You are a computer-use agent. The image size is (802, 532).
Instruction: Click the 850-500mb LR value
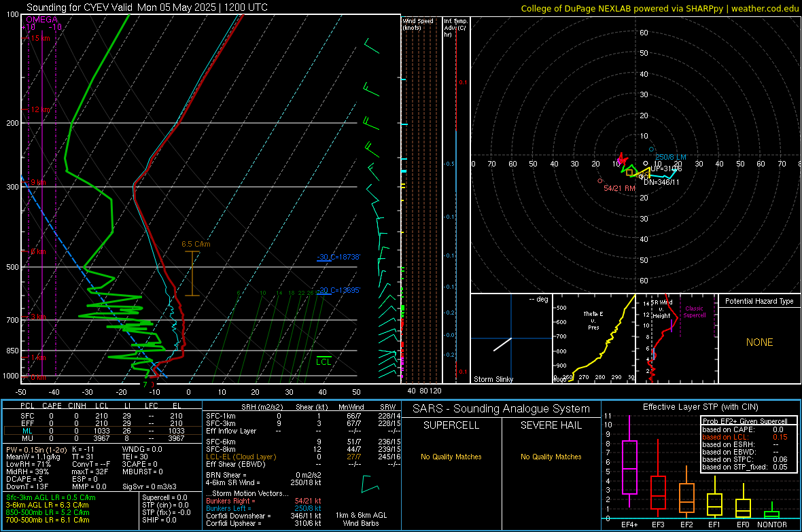tap(48, 512)
